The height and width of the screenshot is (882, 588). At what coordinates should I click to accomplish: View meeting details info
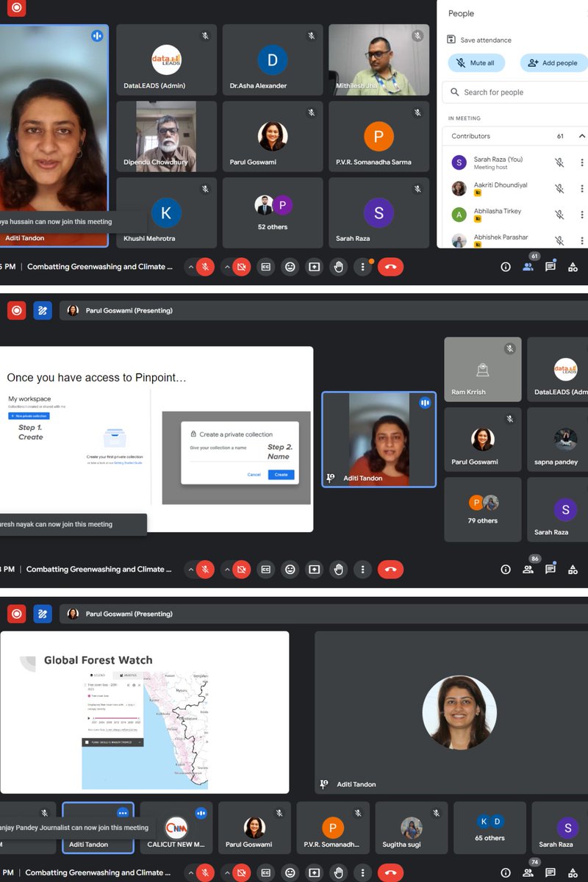[505, 267]
